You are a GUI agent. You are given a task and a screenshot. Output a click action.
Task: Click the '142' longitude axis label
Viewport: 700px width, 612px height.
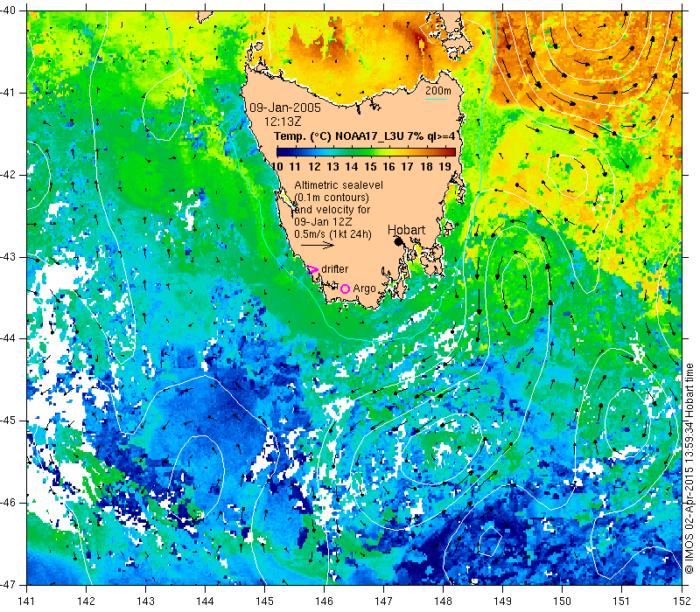pos(86,602)
